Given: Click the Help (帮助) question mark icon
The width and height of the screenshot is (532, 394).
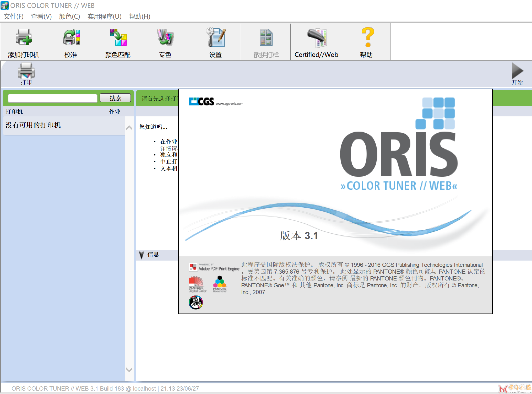Looking at the screenshot, I should pos(367,37).
